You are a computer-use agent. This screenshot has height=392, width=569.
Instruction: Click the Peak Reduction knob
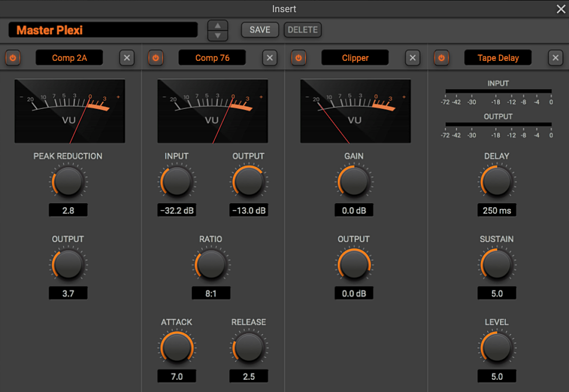pos(68,181)
